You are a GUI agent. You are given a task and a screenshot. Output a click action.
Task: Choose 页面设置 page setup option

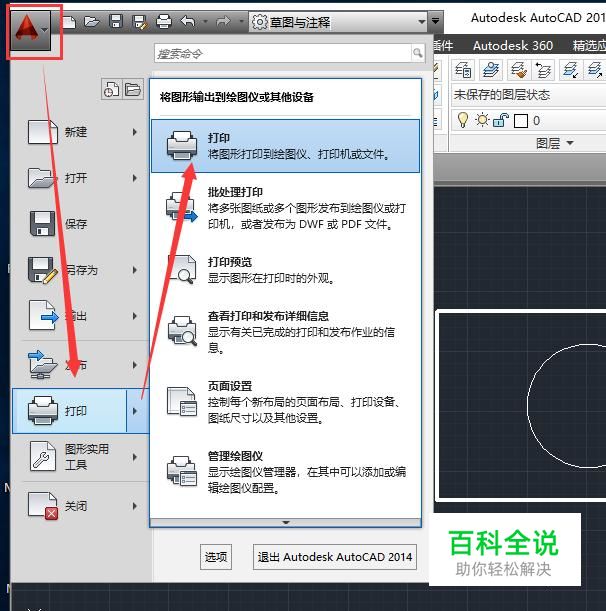tap(285, 402)
